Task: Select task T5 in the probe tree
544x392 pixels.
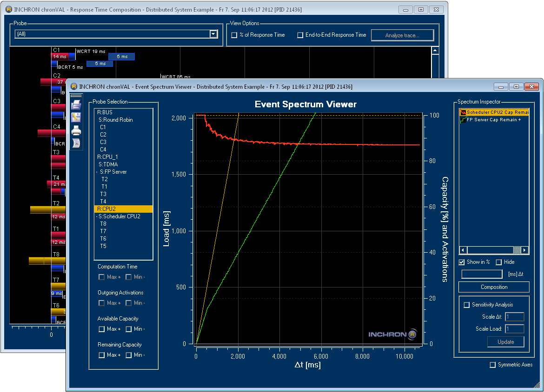Action: point(103,246)
